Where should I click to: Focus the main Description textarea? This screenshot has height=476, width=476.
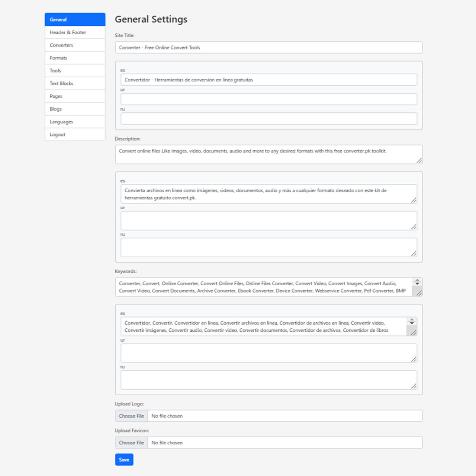point(269,154)
